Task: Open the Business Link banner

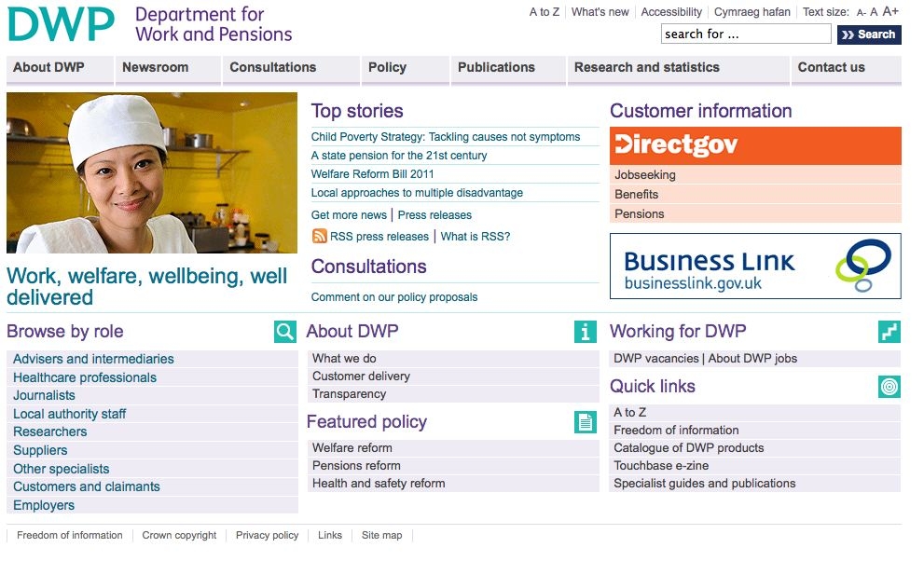Action: pyautogui.click(x=755, y=267)
